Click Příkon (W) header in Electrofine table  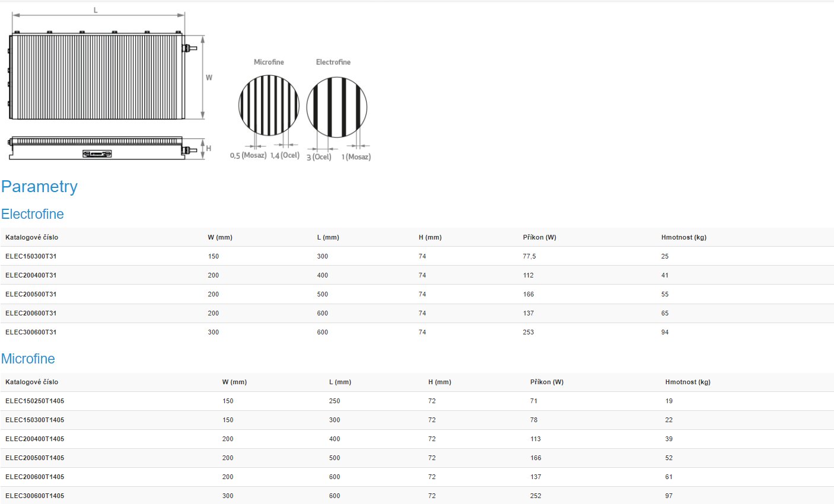coord(539,237)
